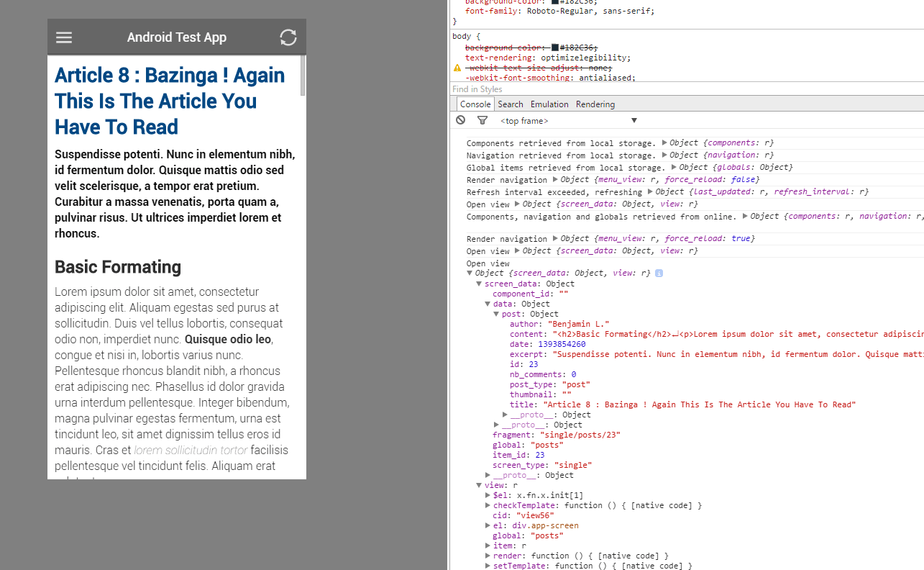Click the app's vertical scrollbar thumb
Viewport: 924px width, 570px height.
click(x=303, y=76)
